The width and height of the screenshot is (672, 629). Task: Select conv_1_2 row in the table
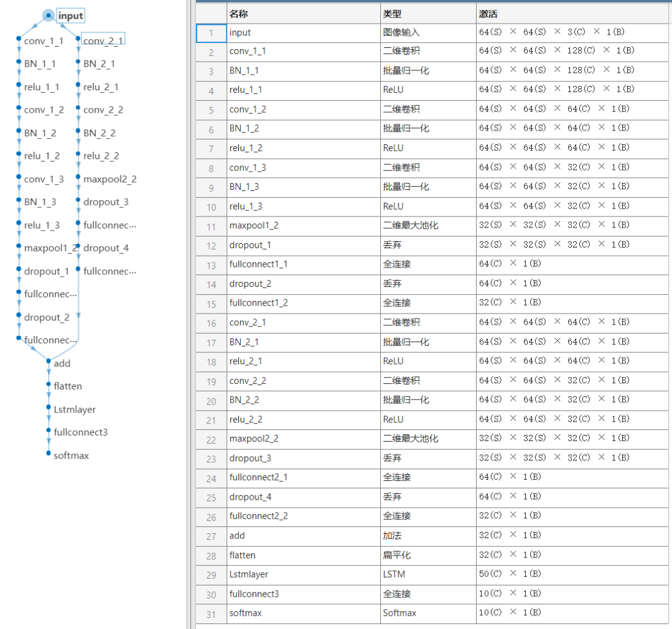point(432,109)
